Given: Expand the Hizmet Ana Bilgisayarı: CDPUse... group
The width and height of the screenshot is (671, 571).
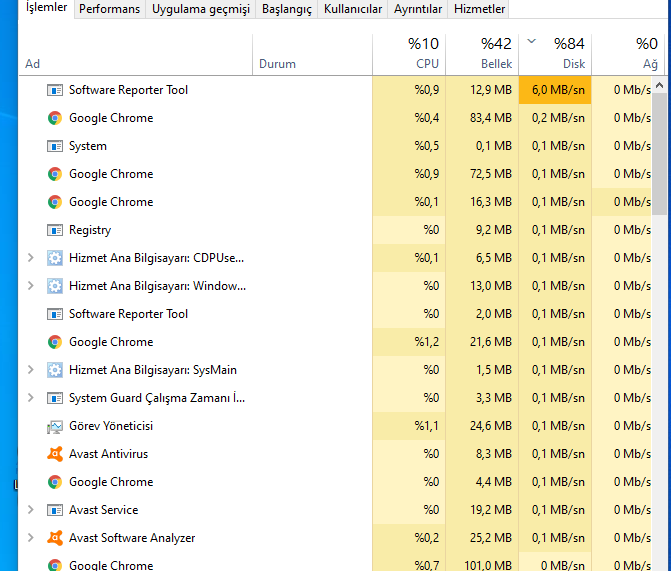Looking at the screenshot, I should pos(30,258).
